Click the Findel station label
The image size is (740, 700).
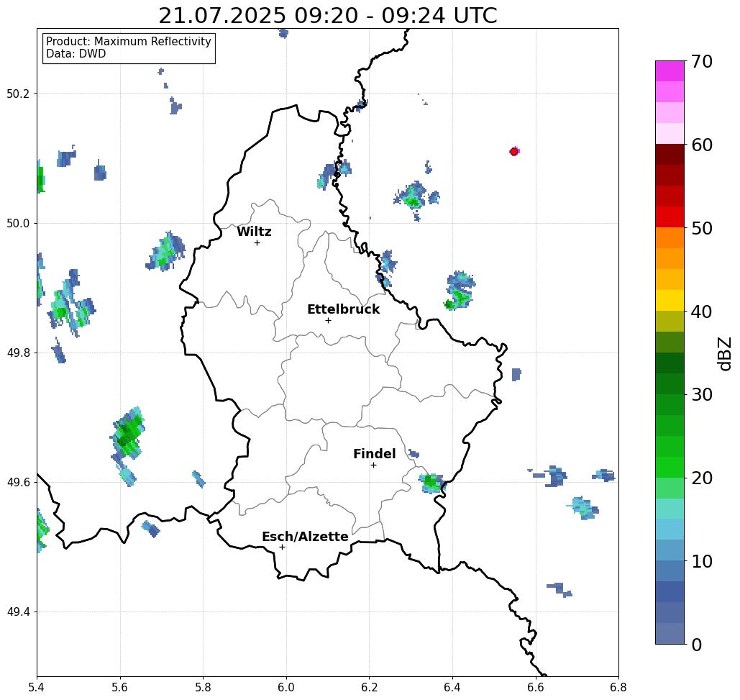[374, 454]
